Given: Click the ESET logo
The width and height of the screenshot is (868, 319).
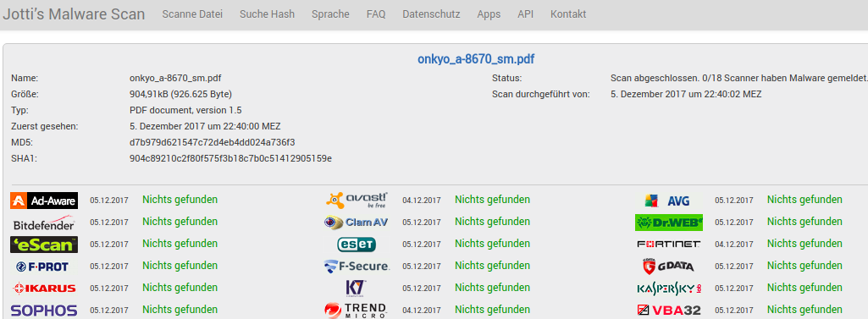Looking at the screenshot, I should [x=357, y=245].
